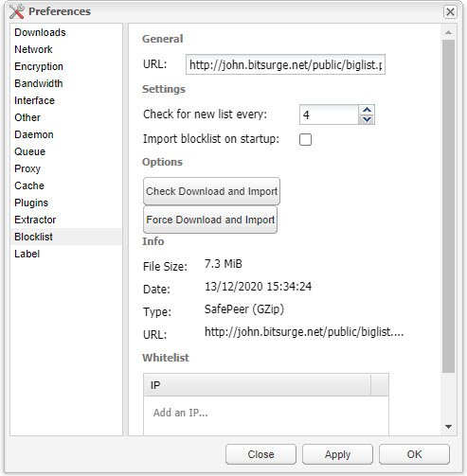Click the vertical scrollbar thumb
The height and width of the screenshot is (476, 467).
448,206
